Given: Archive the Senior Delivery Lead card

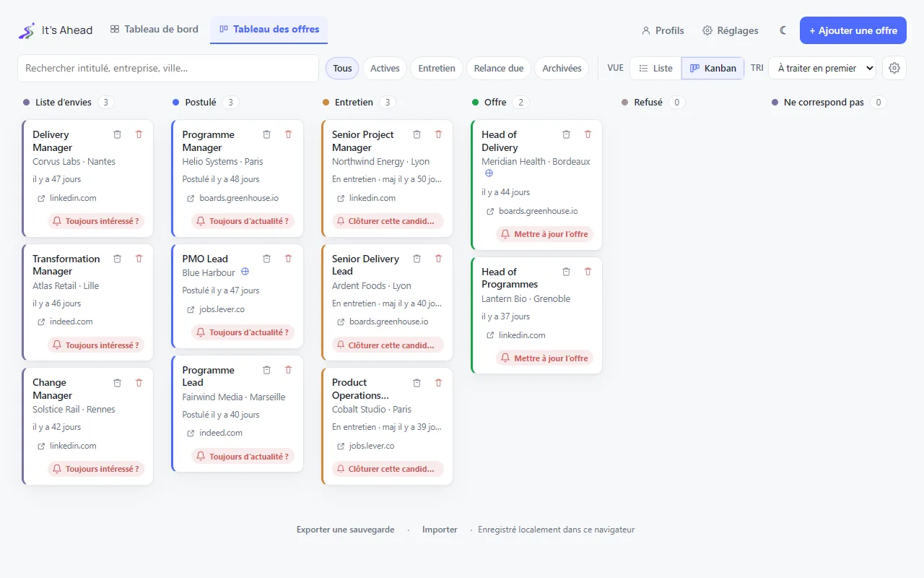Looking at the screenshot, I should click(417, 259).
